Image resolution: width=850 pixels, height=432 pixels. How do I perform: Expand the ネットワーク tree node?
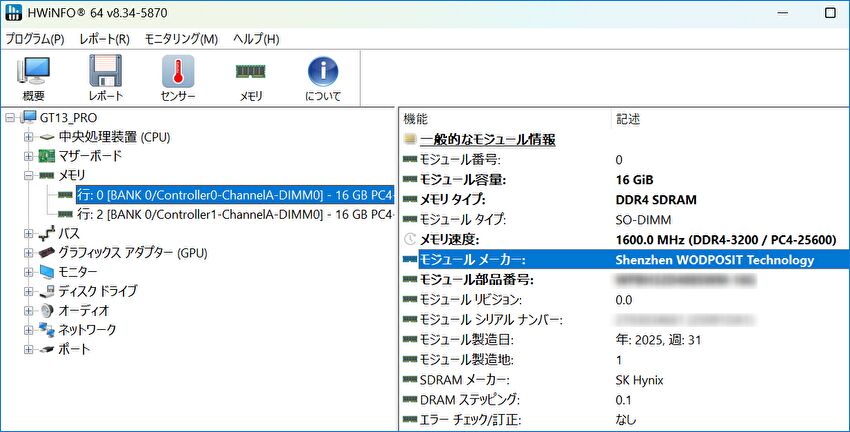pos(27,329)
